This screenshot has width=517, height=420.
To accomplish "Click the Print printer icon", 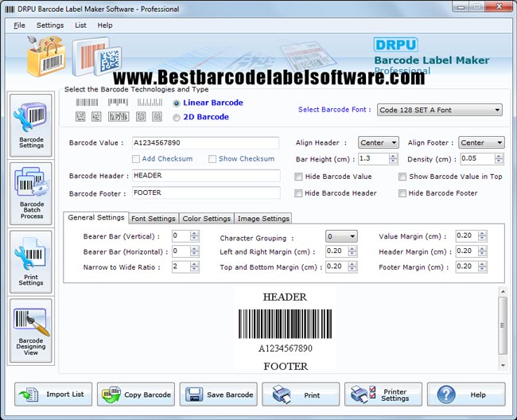I will (x=282, y=394).
